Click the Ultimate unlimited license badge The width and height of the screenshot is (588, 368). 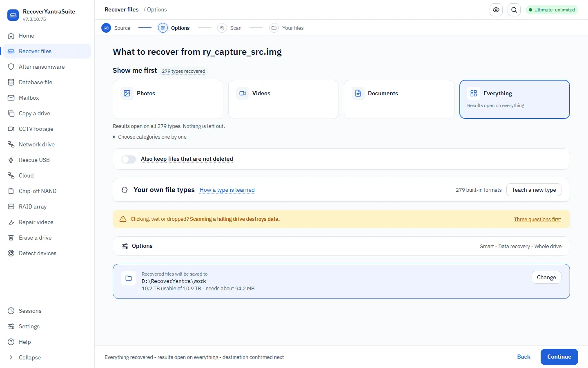coord(551,10)
